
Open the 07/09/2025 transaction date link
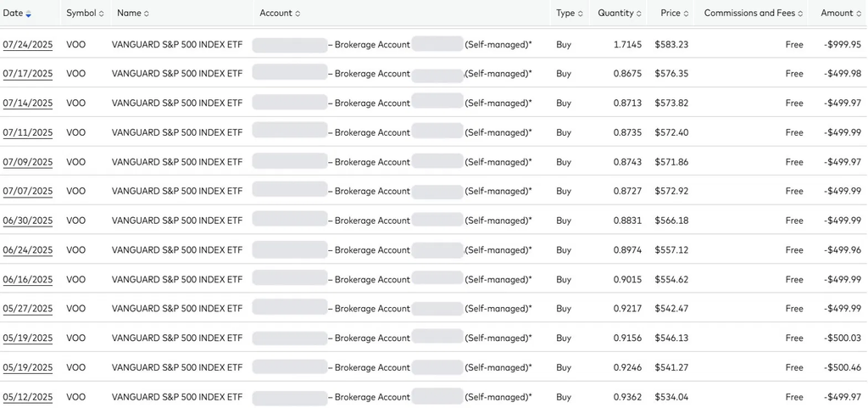(28, 162)
